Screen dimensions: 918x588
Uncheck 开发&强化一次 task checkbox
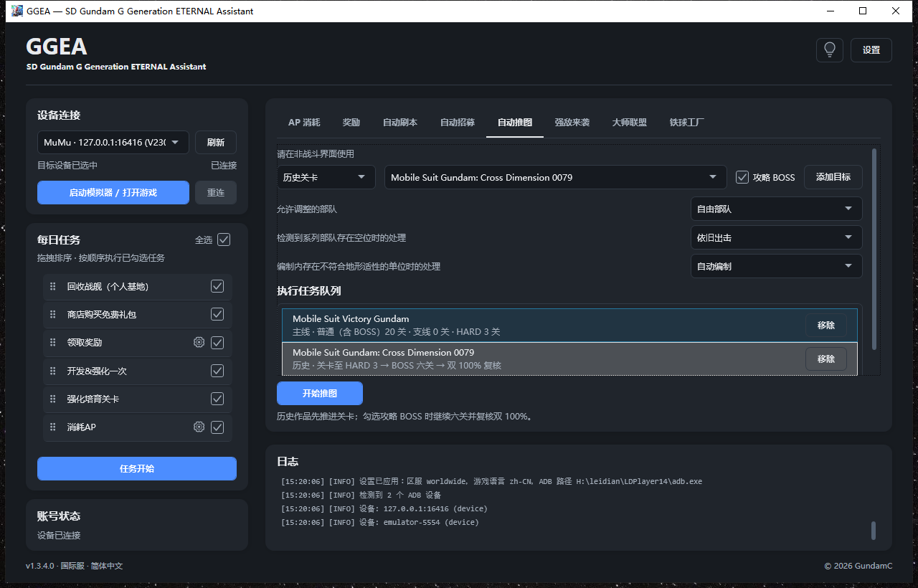tap(217, 371)
